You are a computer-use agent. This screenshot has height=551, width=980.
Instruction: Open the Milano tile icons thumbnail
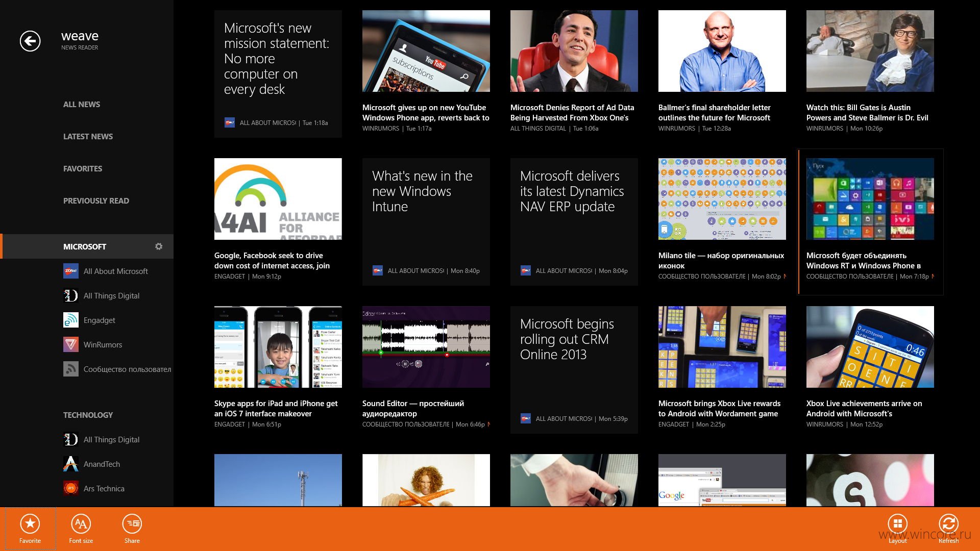point(722,199)
